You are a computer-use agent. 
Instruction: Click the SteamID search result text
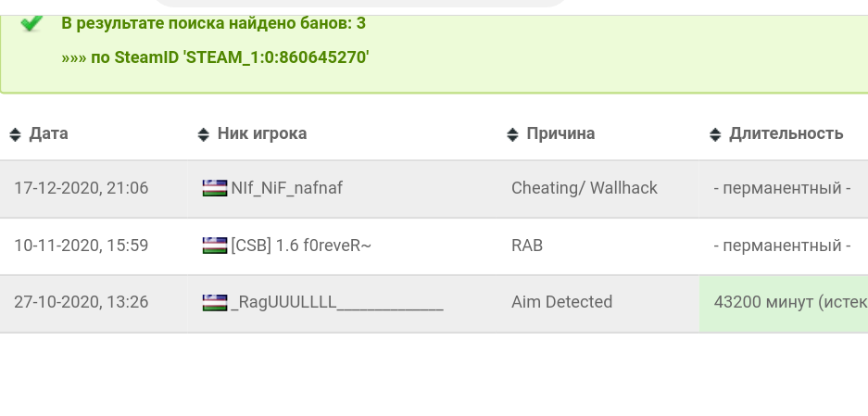pos(215,57)
